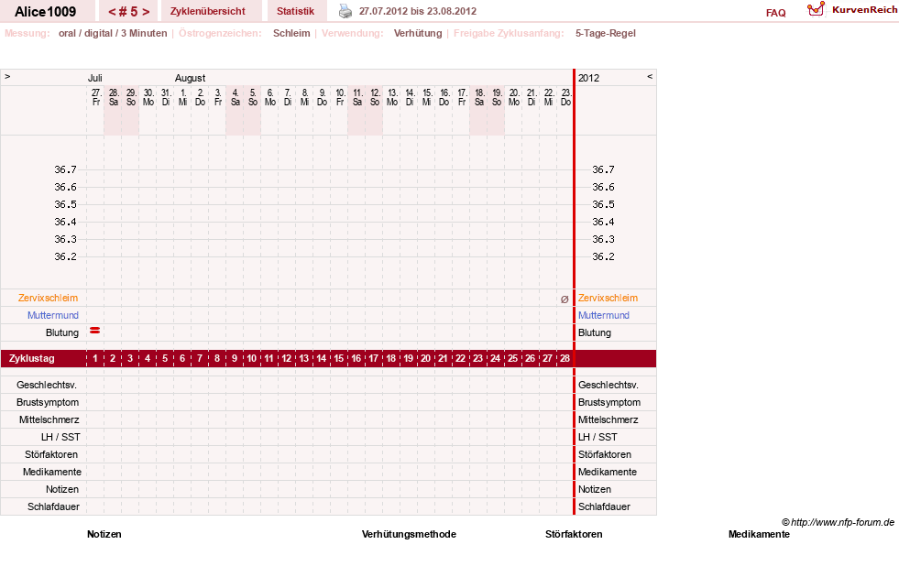This screenshot has width=899, height=588.
Task: Select cycle day 28 in Zyklustag row
Action: coord(565,358)
